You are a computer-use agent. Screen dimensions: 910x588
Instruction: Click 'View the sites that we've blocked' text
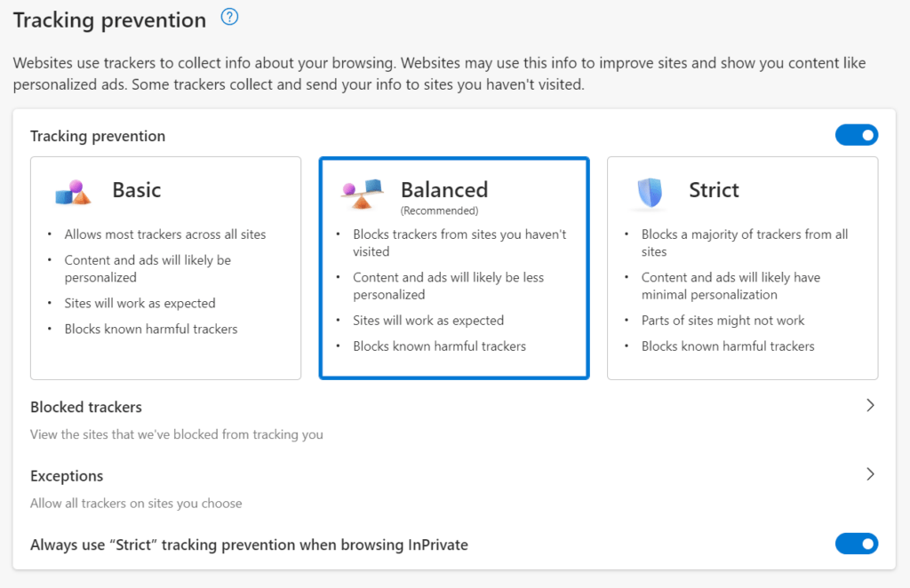coord(177,434)
